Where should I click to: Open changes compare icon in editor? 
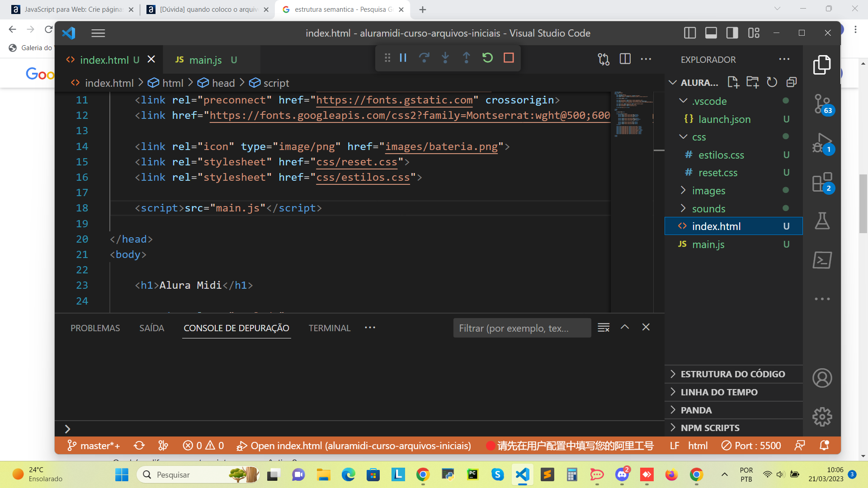[604, 59]
